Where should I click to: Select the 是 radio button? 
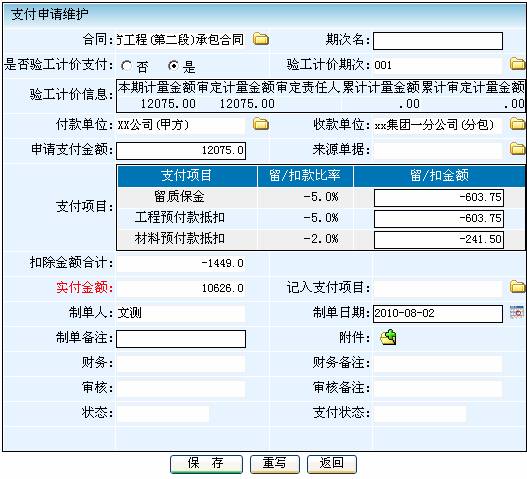[173, 66]
